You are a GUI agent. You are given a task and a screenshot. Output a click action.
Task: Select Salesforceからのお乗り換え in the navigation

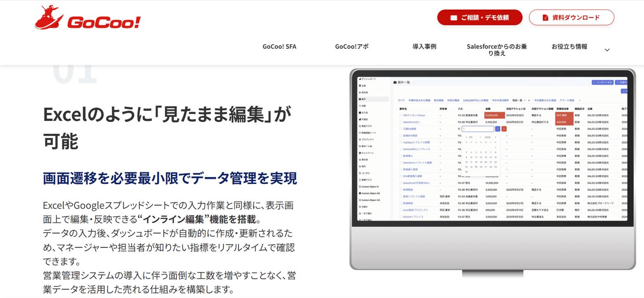[x=496, y=50]
